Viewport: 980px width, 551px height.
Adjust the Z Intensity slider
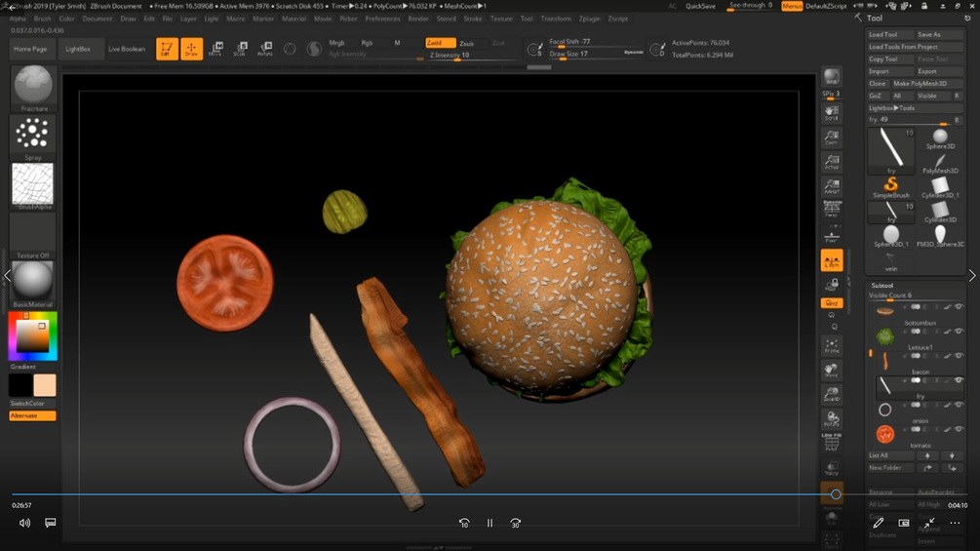coord(473,55)
